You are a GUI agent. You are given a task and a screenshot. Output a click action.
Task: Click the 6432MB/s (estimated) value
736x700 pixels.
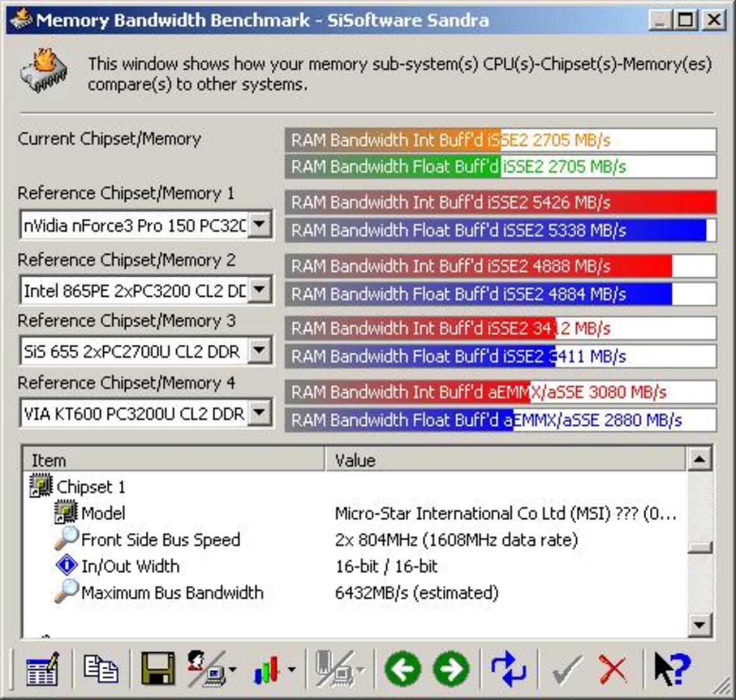click(x=416, y=592)
